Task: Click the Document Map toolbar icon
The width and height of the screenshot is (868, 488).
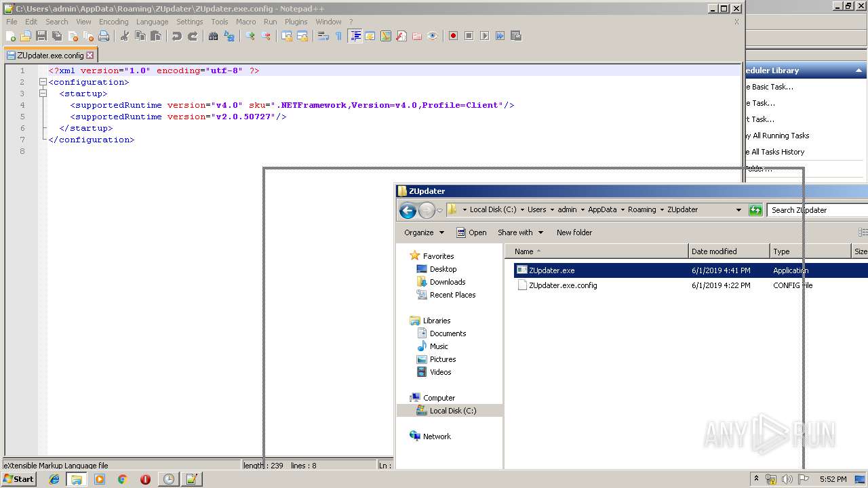Action: pyautogui.click(x=386, y=36)
